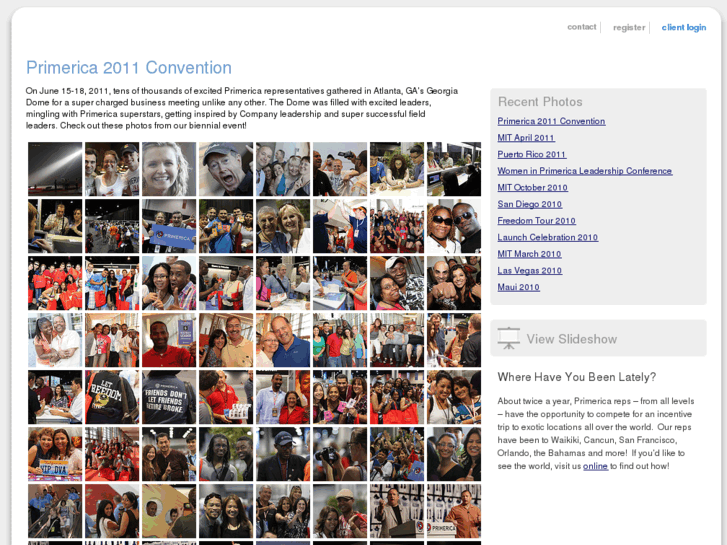Screen dimensions: 727x545
Task: Open the Las Vegas 2010 album
Action: pyautogui.click(x=529, y=270)
